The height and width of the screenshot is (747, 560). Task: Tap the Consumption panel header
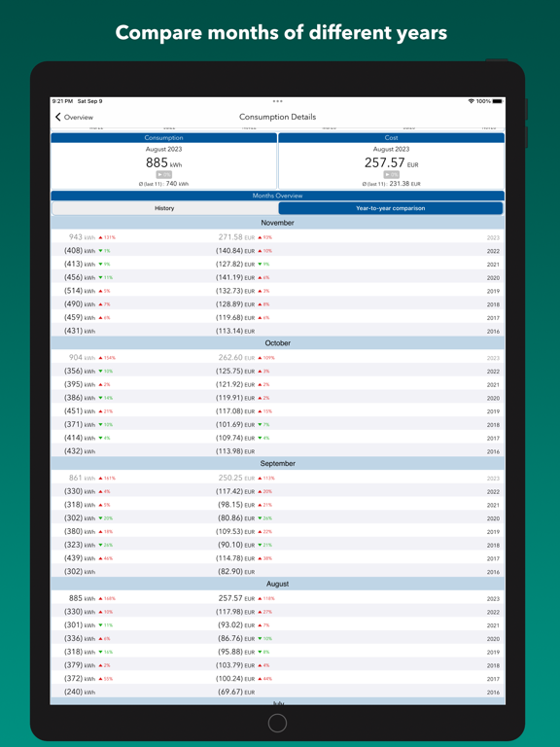pyautogui.click(x=163, y=138)
